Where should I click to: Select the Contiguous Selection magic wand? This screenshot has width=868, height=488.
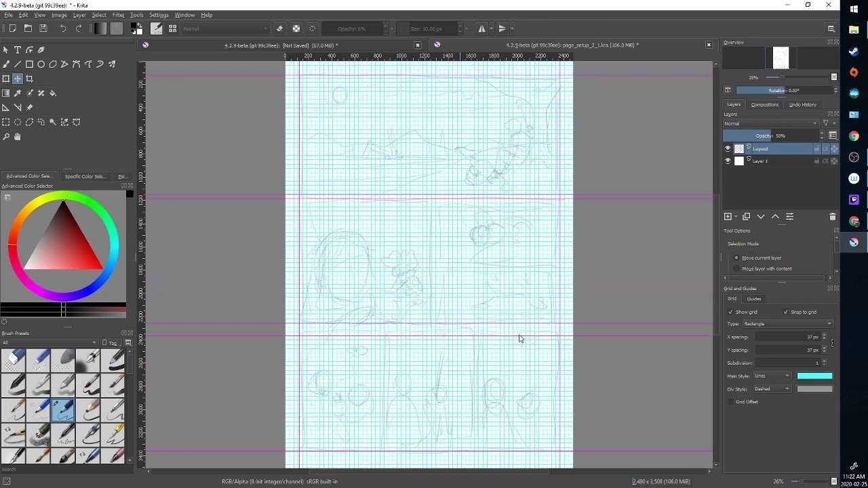[x=53, y=122]
